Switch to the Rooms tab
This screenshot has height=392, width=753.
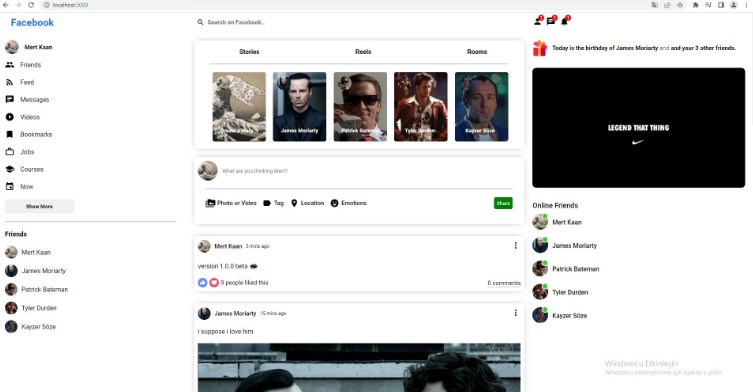477,51
